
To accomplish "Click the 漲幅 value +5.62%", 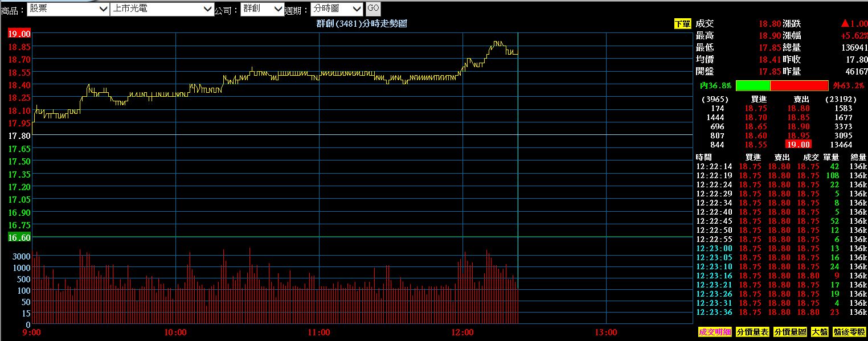I will pos(854,35).
